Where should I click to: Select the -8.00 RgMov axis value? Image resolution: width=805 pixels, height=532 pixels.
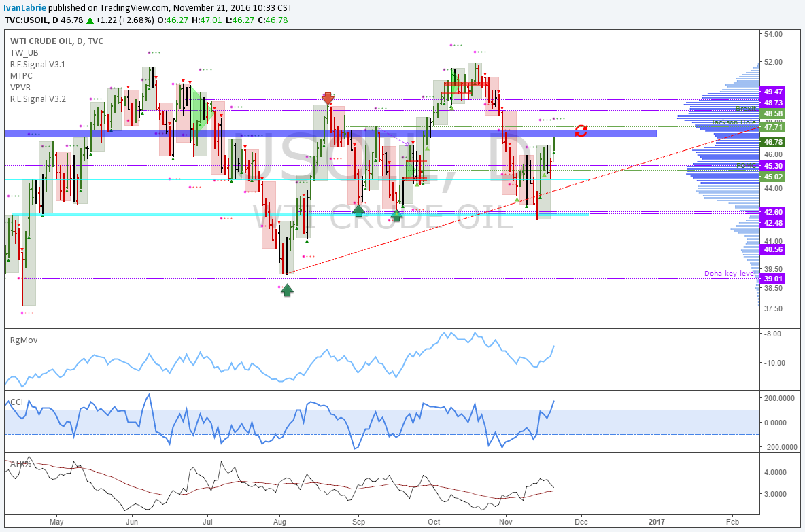pyautogui.click(x=773, y=334)
